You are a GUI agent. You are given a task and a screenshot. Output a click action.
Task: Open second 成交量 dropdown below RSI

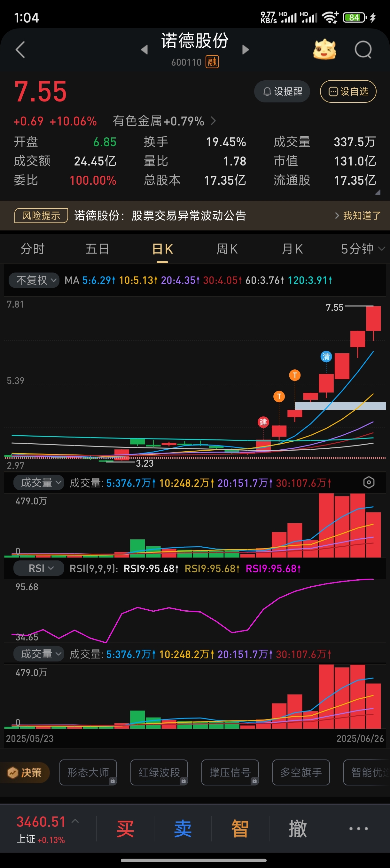[x=39, y=654]
